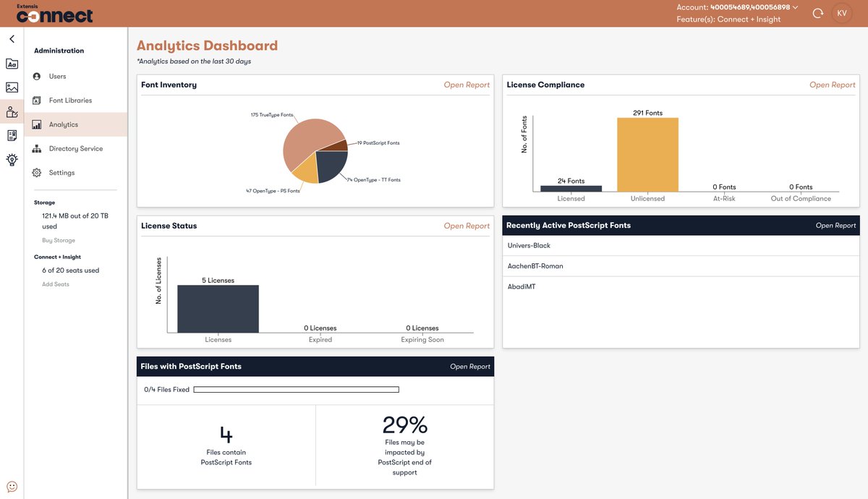Click the brown PostScript Fonts pie slice
This screenshot has height=499, width=868.
click(x=337, y=145)
